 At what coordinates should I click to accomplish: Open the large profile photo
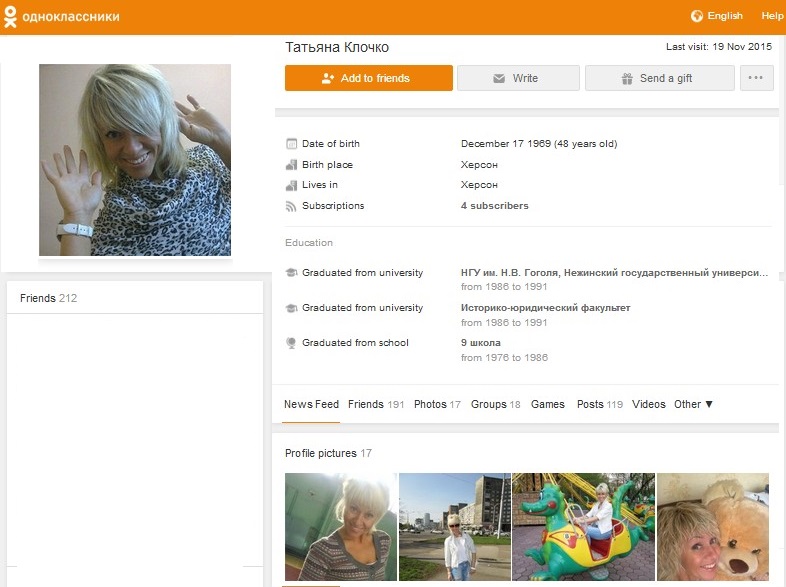pos(135,160)
